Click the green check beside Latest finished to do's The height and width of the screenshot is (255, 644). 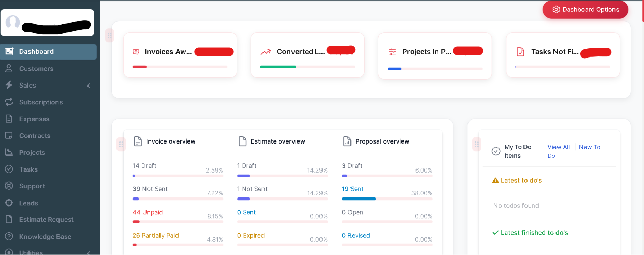(x=495, y=233)
